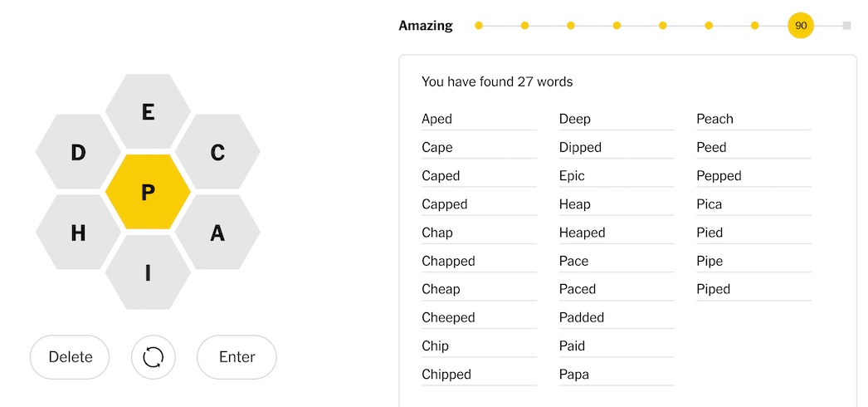Submit word with Enter button
This screenshot has width=868, height=407.
(237, 357)
